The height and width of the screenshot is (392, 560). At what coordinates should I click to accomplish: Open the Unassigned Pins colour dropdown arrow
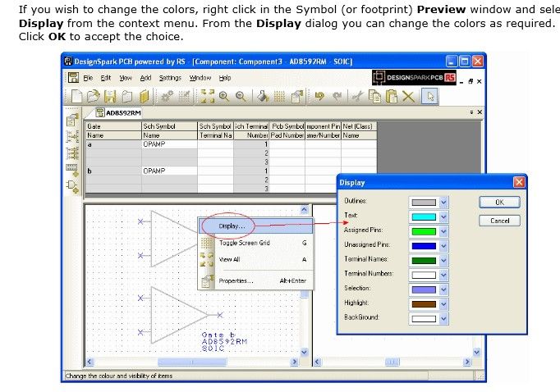443,246
